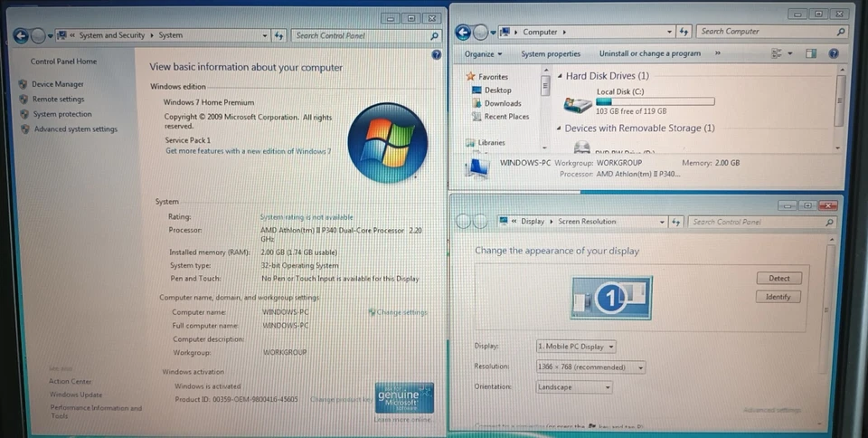Screen dimensions: 868x438
Task: Click Get more features with new edition link
Action: (x=248, y=151)
